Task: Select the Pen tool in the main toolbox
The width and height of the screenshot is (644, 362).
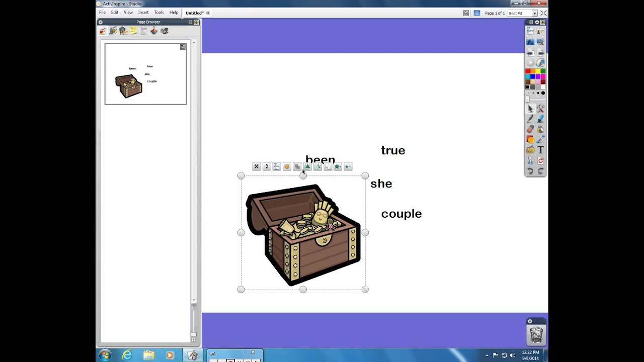Action: 530,119
